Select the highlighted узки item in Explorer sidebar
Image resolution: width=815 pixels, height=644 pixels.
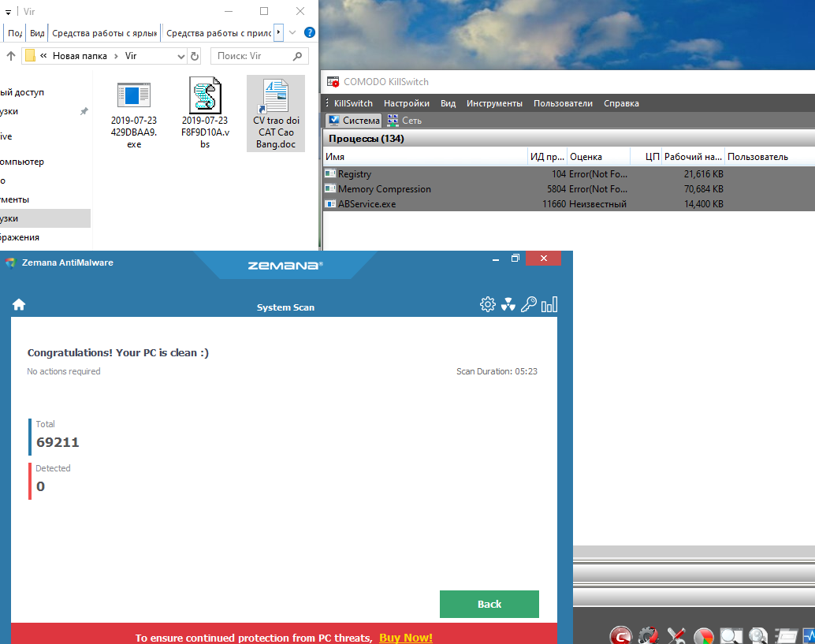pos(45,218)
